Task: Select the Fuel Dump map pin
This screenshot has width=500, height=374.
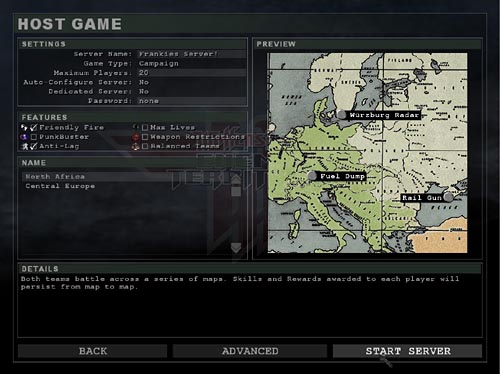Action: click(x=312, y=176)
